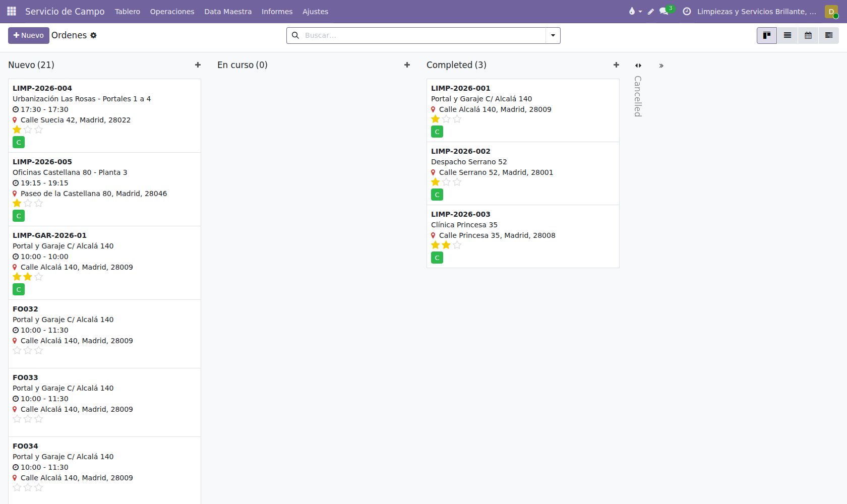Click address Calle Serrano 52, Madrid, 28001
Screen dimensions: 847x504
pyautogui.click(x=496, y=172)
